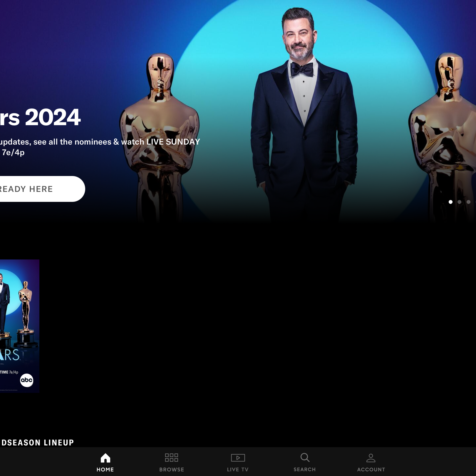Jump to the third carousel slide dot
Image resolution: width=476 pixels, height=476 pixels.
[469, 202]
